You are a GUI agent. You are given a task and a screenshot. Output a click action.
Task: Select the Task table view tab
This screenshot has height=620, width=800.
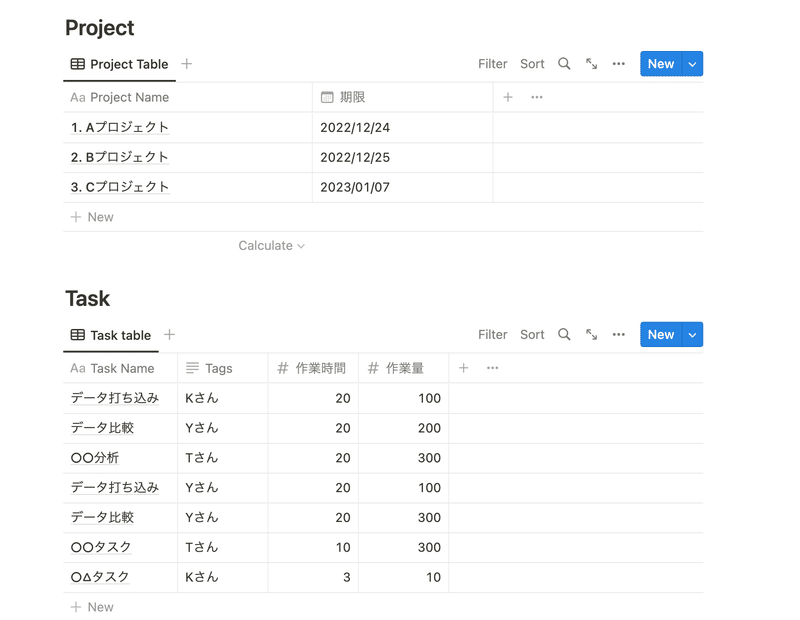pyautogui.click(x=111, y=335)
